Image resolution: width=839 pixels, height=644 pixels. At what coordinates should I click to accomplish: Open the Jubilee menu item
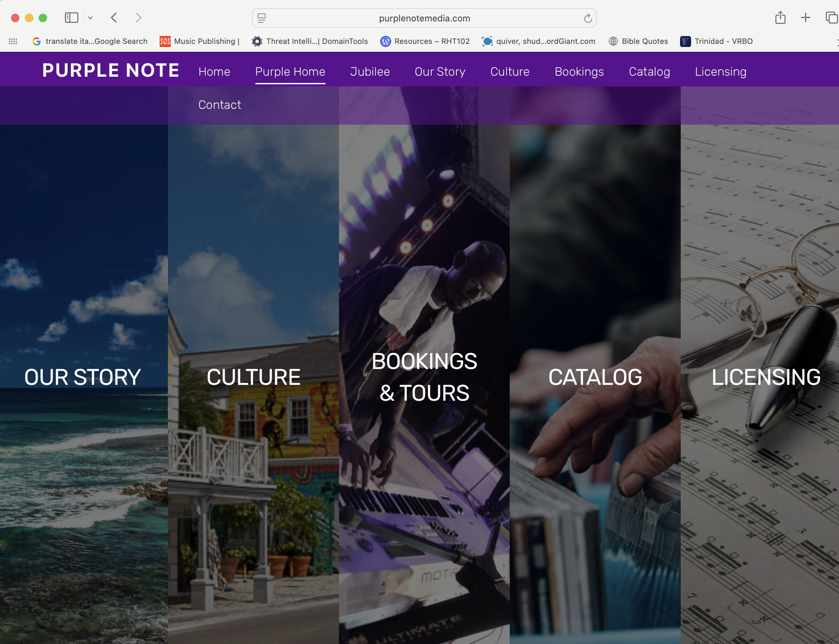pos(370,72)
